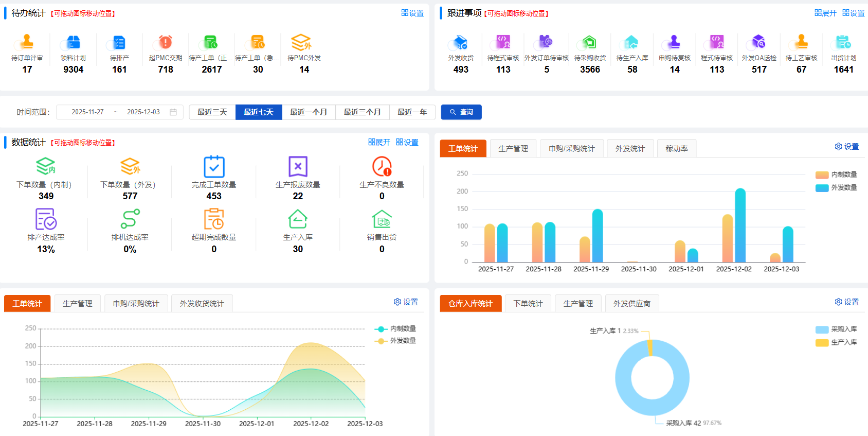Click the 生产报废数量 purple X icon
The height and width of the screenshot is (436, 868).
(x=298, y=167)
